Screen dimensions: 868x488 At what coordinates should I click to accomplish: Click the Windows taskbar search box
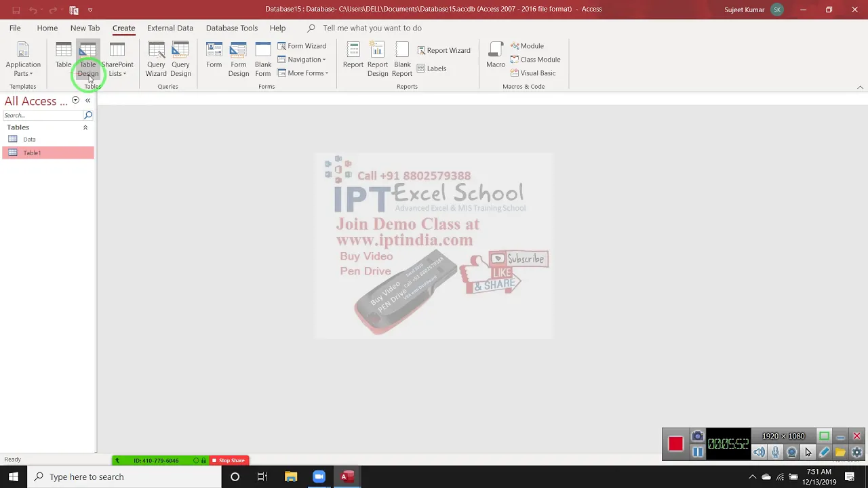click(x=124, y=476)
